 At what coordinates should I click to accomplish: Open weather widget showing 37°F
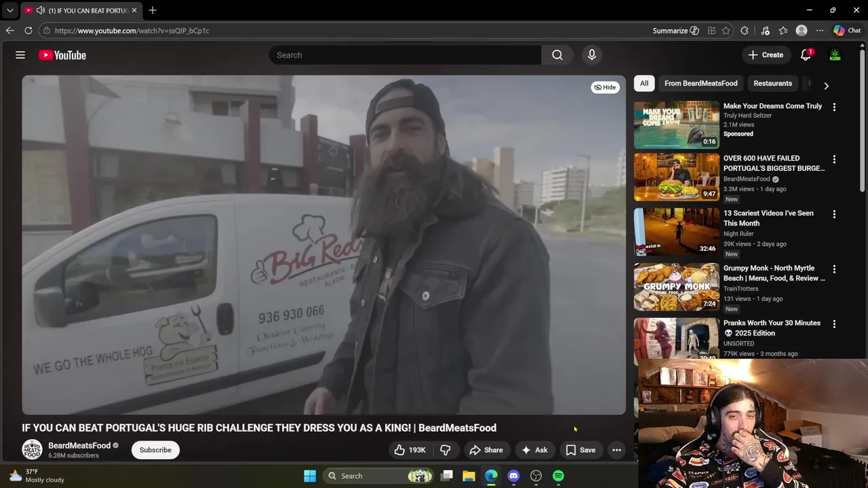[x=37, y=476]
